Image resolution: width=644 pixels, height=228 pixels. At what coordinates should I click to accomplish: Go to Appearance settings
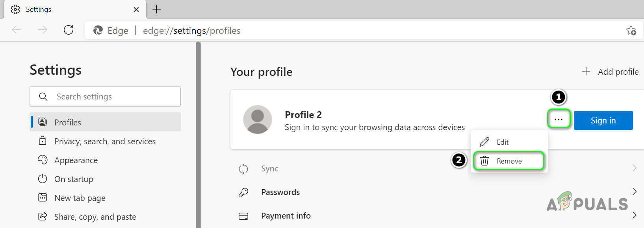click(76, 160)
